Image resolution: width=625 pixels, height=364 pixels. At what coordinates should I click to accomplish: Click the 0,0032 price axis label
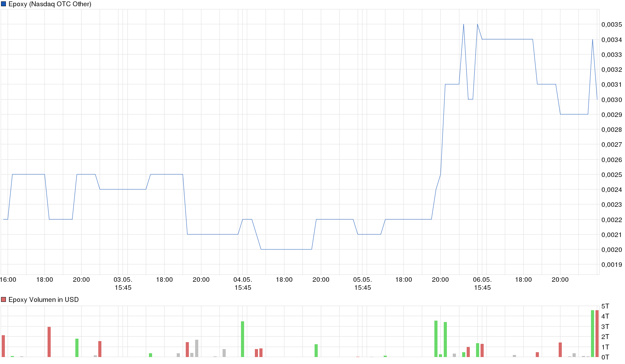click(x=612, y=69)
